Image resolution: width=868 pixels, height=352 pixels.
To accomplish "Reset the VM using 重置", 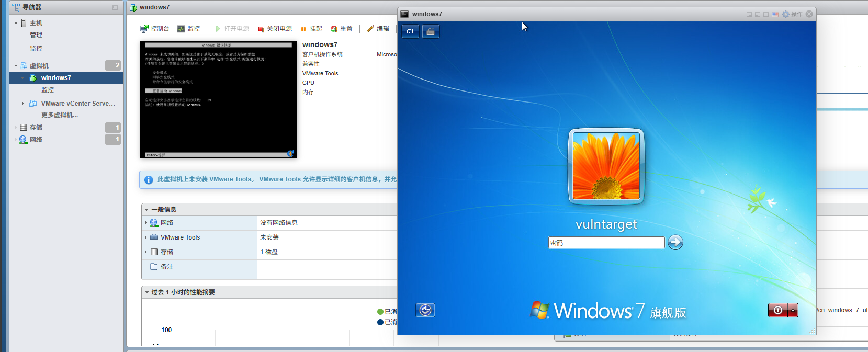I will tap(341, 29).
